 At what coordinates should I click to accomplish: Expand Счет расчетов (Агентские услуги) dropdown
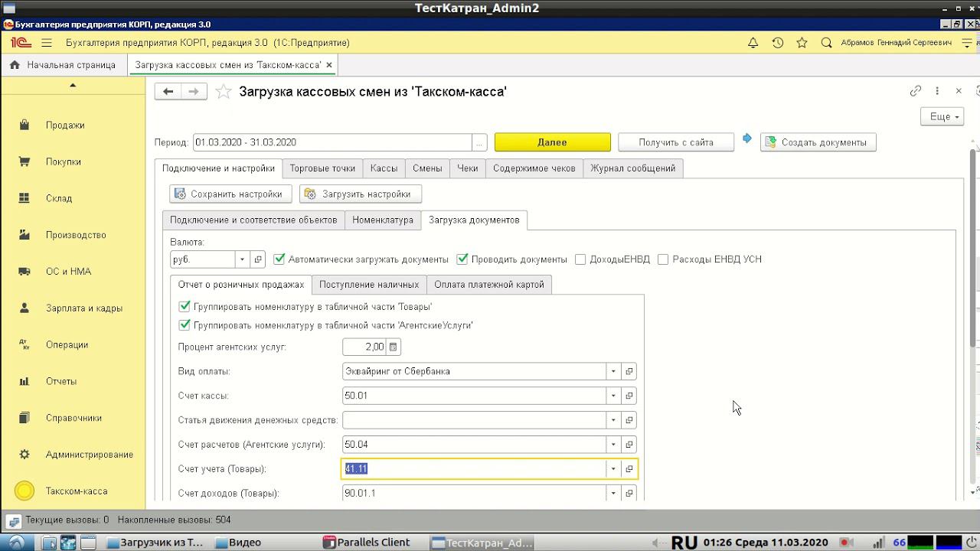tap(613, 445)
